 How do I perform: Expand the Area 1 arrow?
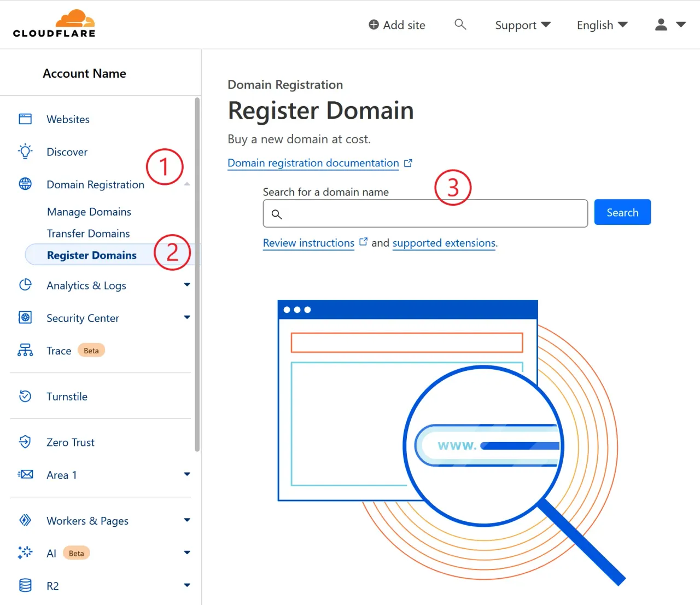coord(187,474)
